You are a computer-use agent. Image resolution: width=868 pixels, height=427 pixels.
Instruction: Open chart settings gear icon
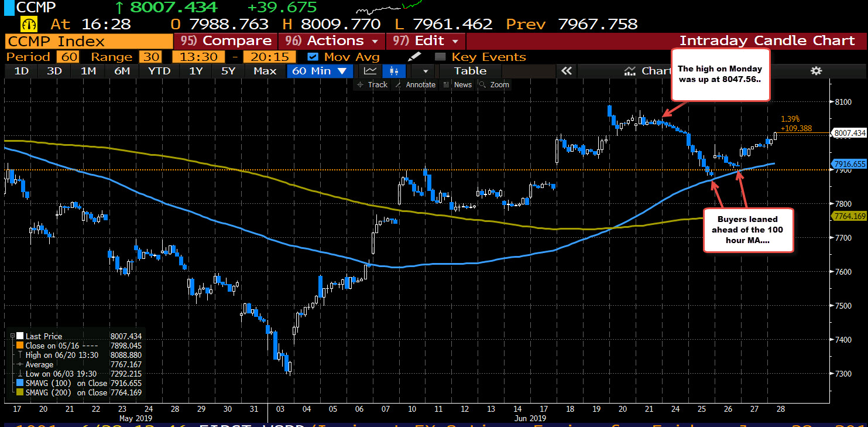click(x=816, y=71)
